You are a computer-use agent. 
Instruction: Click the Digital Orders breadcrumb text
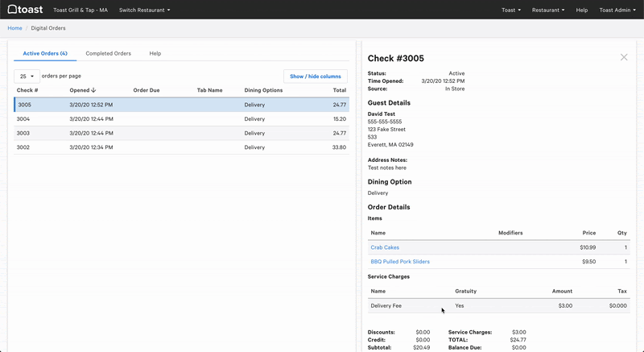(48, 28)
